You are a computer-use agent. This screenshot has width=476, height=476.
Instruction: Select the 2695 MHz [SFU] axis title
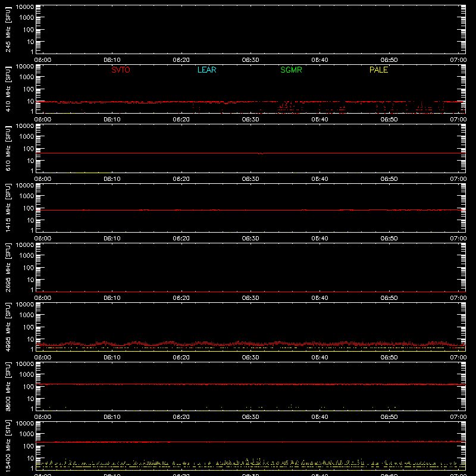tap(8, 267)
